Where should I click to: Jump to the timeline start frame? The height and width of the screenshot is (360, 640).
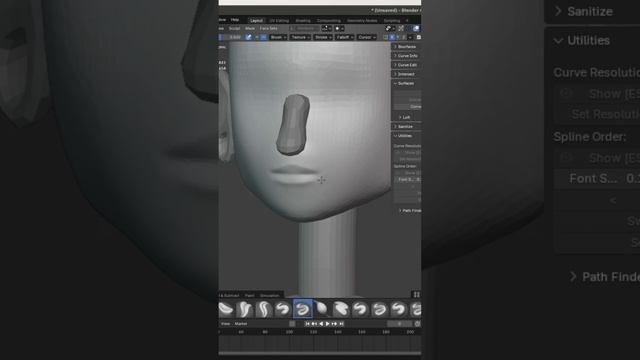(x=307, y=324)
